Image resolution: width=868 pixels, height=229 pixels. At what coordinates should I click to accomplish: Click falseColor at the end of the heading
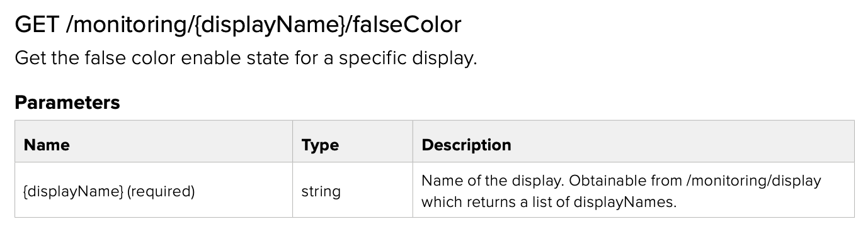tap(407, 25)
